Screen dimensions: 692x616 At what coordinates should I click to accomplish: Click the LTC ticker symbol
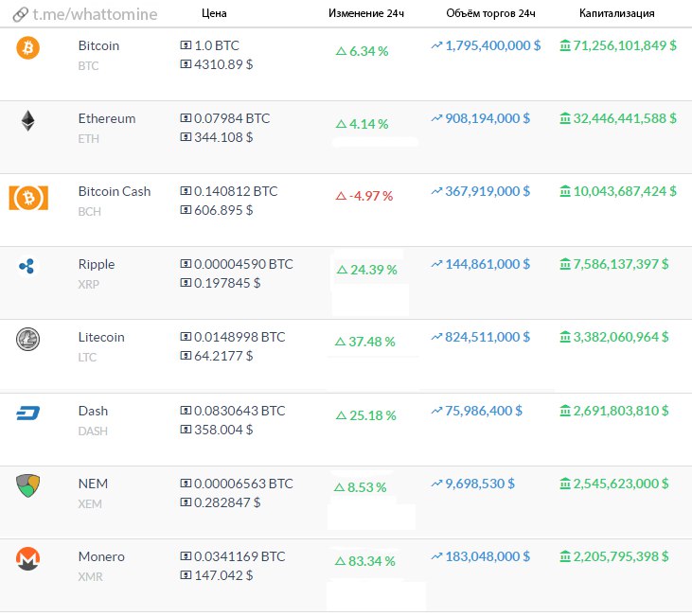pos(87,357)
